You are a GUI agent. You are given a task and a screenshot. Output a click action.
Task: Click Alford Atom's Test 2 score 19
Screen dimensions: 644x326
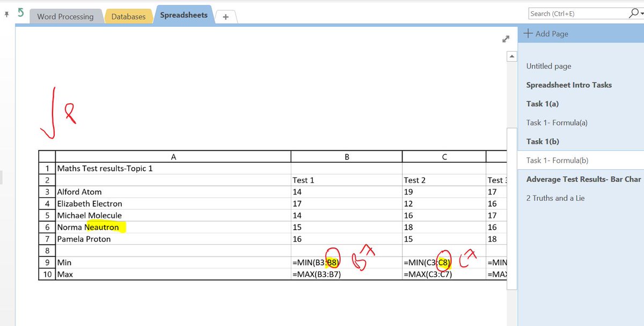pos(444,192)
